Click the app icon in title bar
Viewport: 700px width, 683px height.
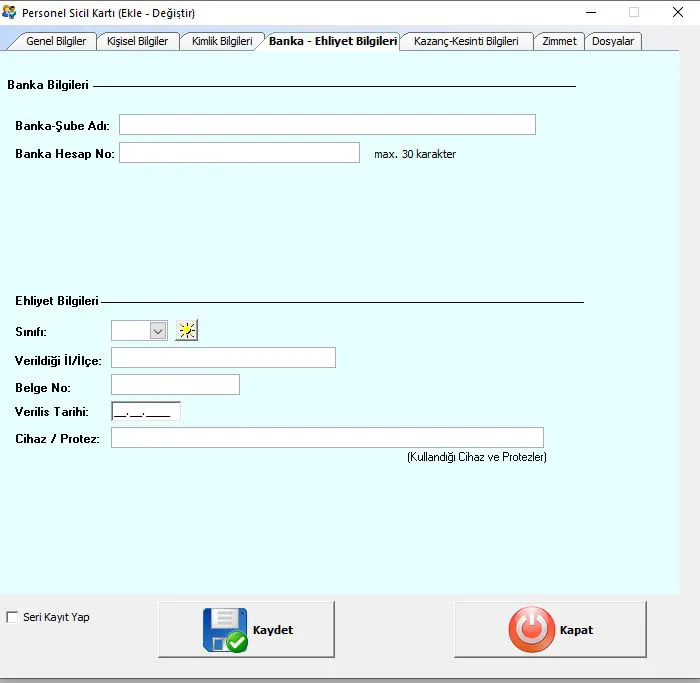10,13
